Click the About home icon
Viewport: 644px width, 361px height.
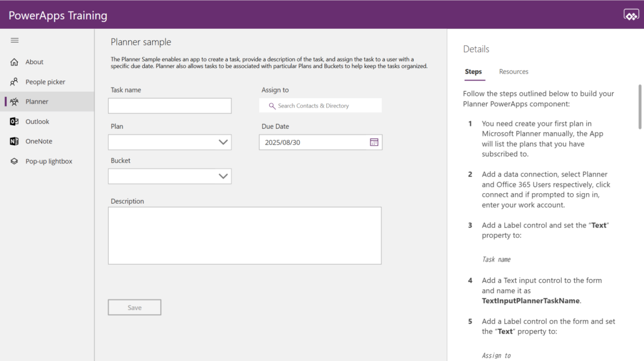click(14, 62)
